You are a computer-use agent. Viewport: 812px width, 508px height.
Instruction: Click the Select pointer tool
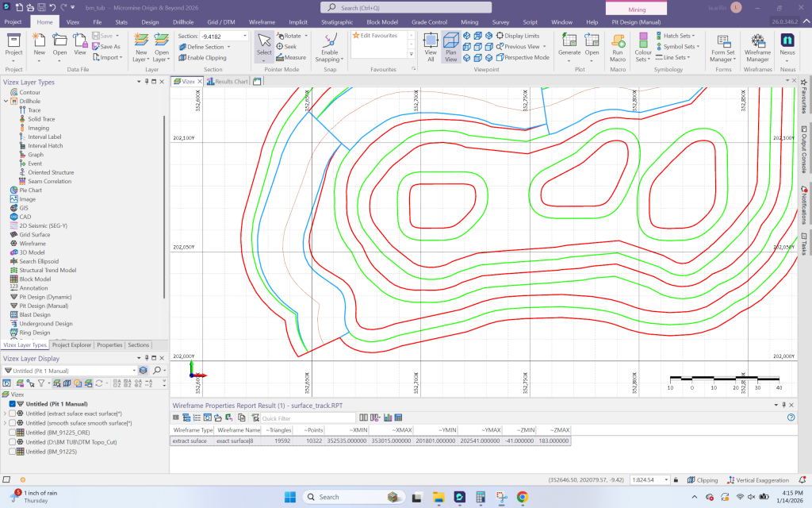[x=264, y=45]
